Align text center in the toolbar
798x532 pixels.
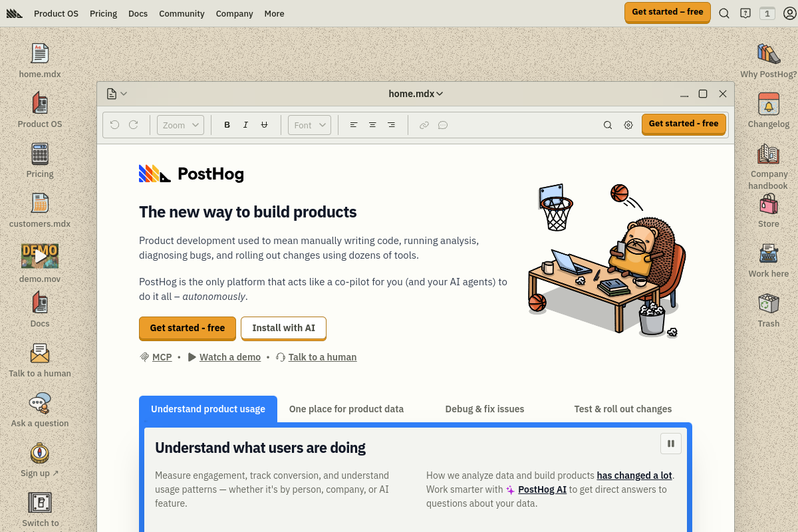click(x=372, y=125)
